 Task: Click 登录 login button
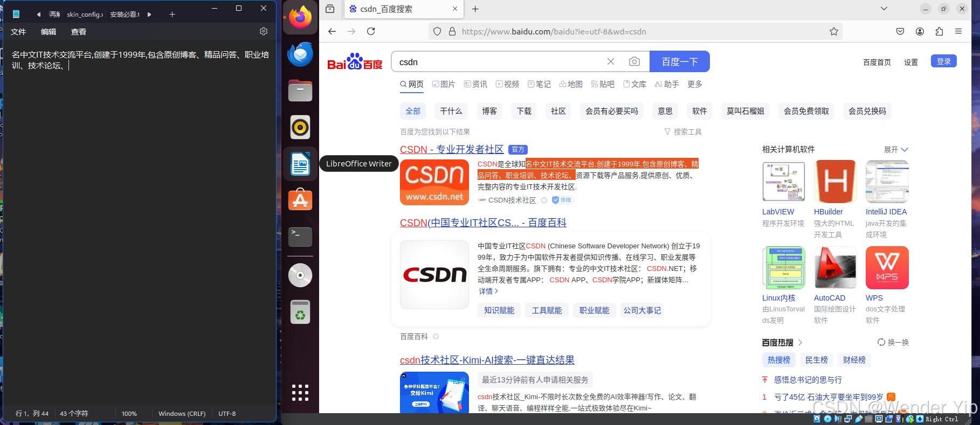[944, 61]
